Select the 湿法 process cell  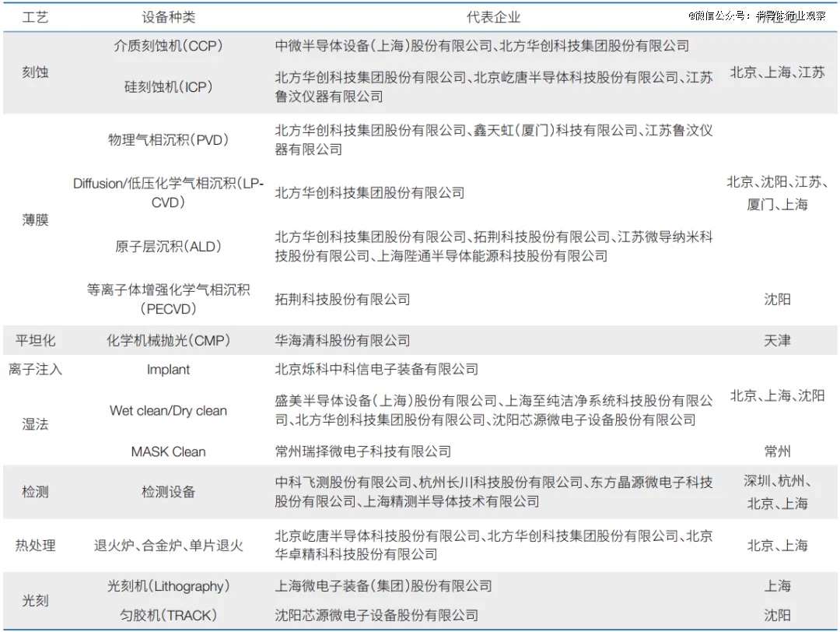35,424
